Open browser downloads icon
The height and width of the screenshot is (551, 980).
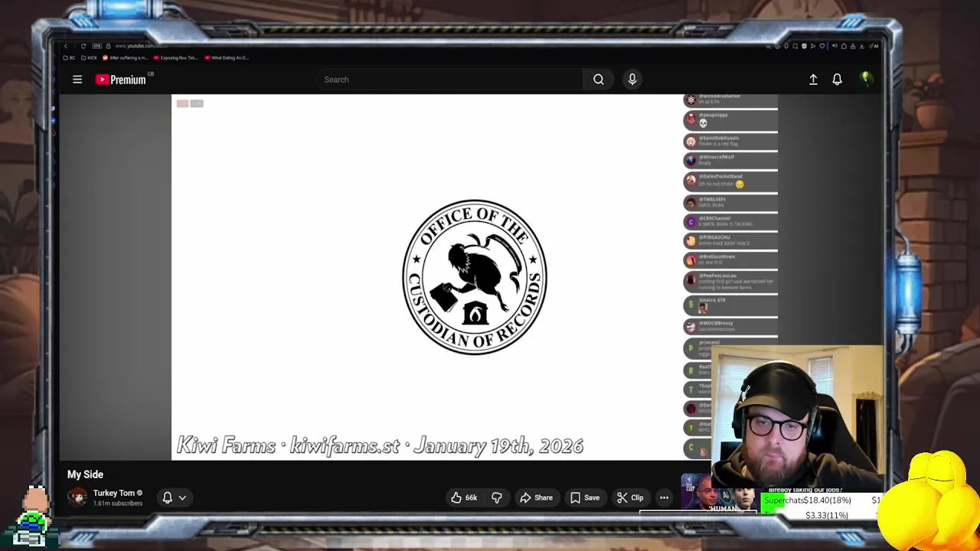(x=862, y=46)
